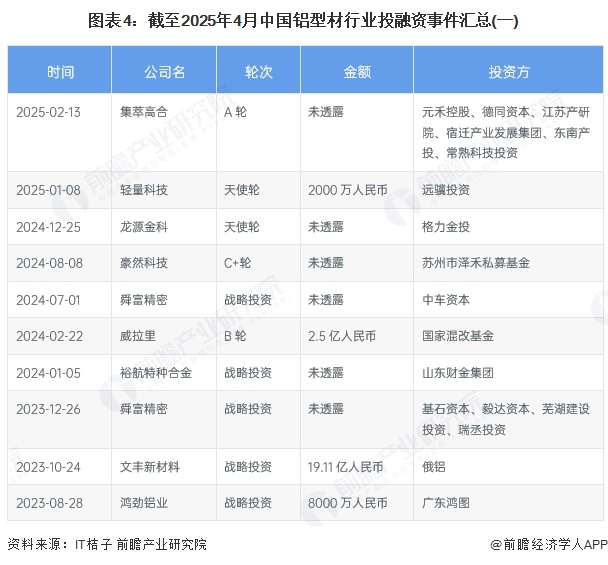The width and height of the screenshot is (608, 565).
Task: Select amount 8000万人民币
Action: [x=348, y=503]
